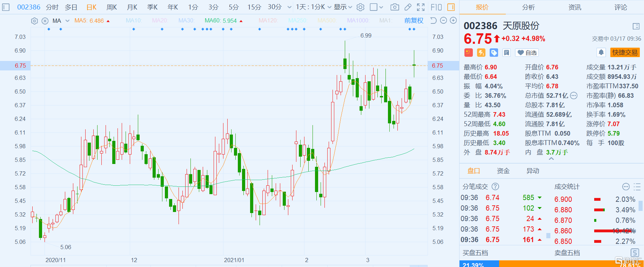Select the pencil drawing tool
The height and width of the screenshot is (267, 644).
point(408,7)
